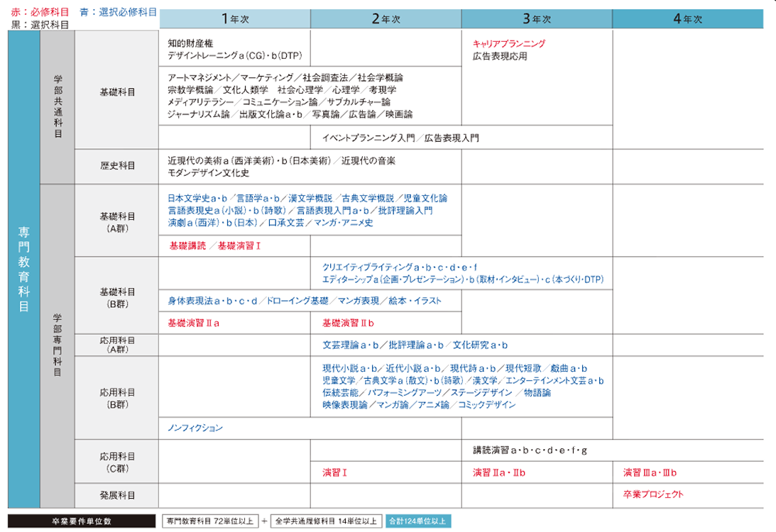Click the 1年次 column header
The height and width of the screenshot is (532, 776).
point(234,19)
